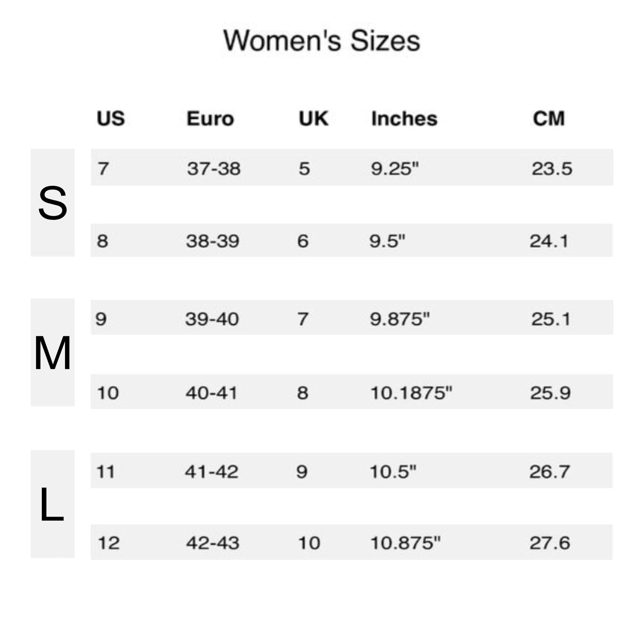The image size is (644, 644).
Task: Click the Euro 37-38 cell
Action: pos(213,168)
